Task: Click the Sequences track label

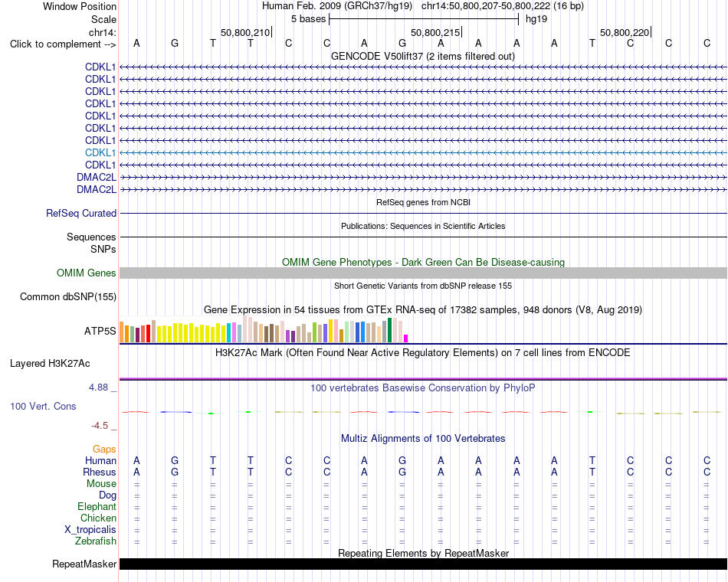Action: coord(91,237)
